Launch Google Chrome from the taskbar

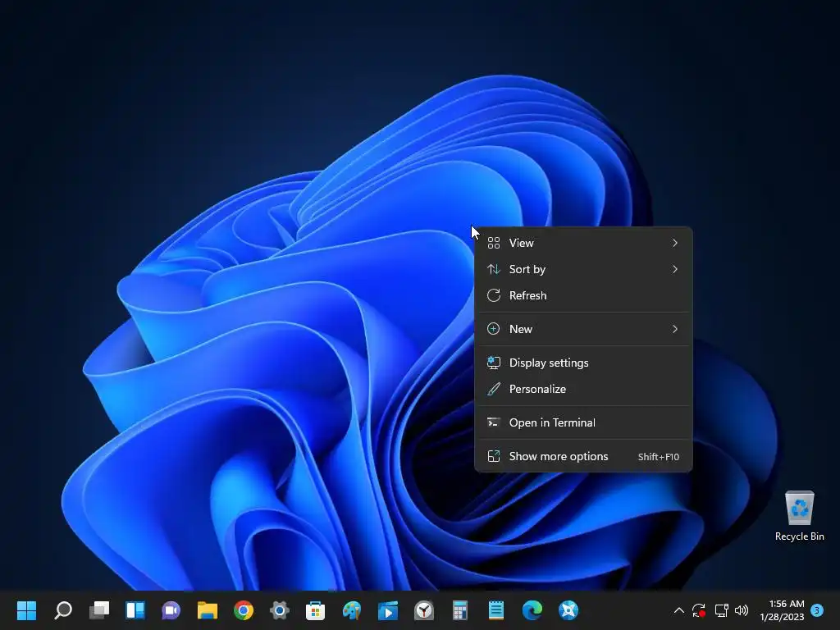pos(244,610)
